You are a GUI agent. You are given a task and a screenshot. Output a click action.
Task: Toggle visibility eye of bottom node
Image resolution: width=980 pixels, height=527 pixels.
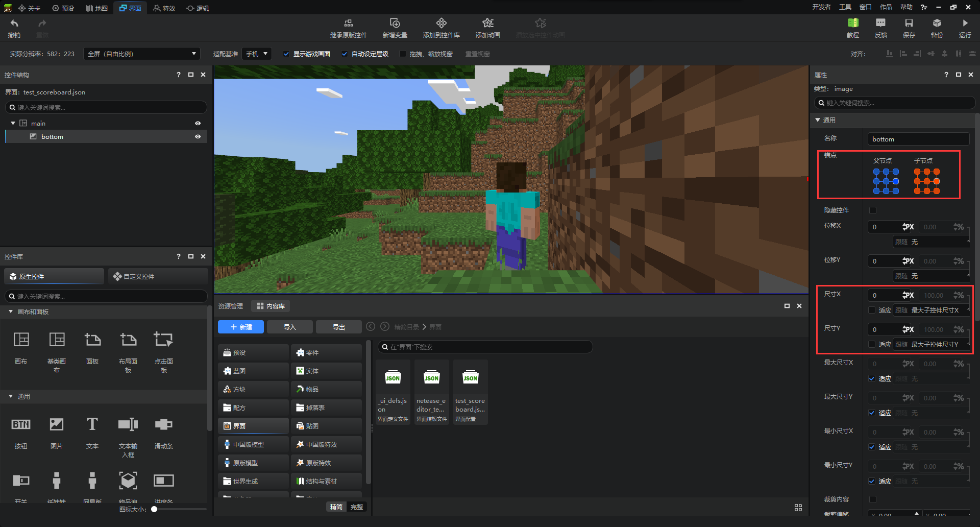198,136
